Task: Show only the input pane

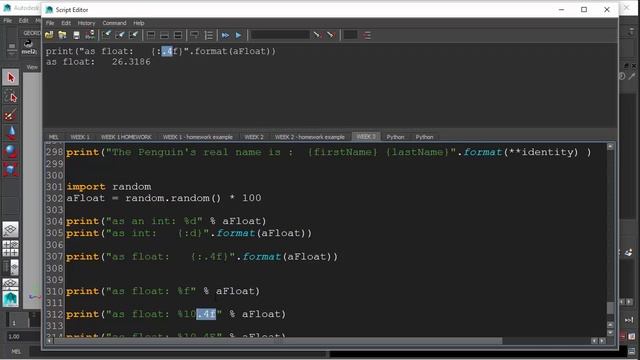Action: point(164,35)
